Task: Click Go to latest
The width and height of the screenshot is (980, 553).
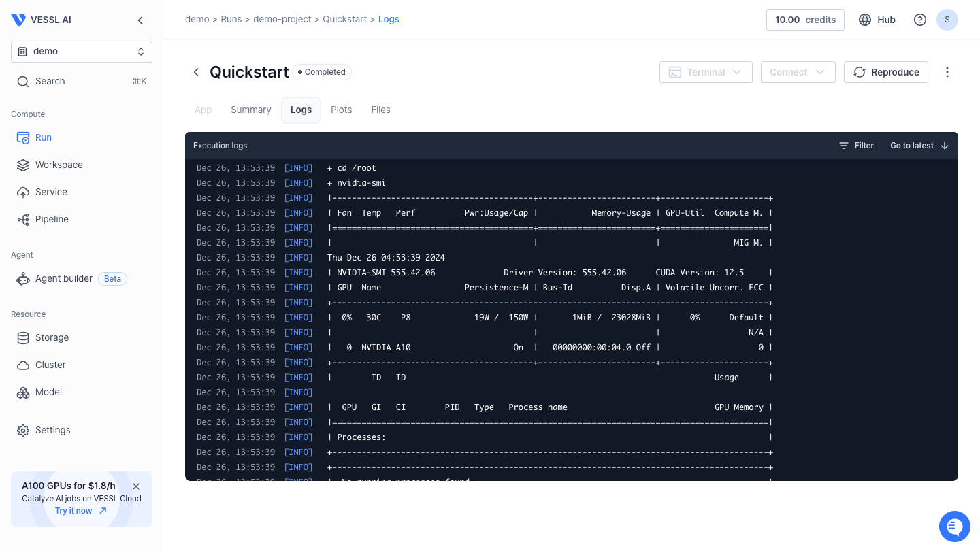Action: pyautogui.click(x=919, y=146)
